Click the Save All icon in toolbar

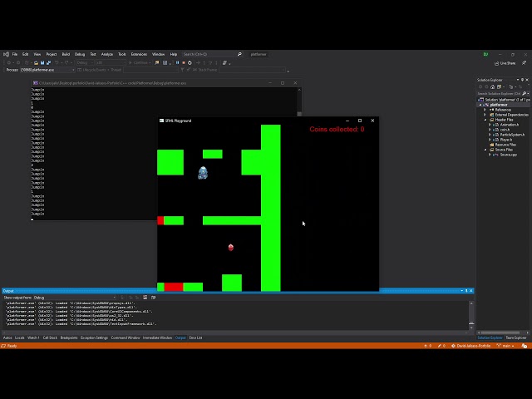coord(48,63)
